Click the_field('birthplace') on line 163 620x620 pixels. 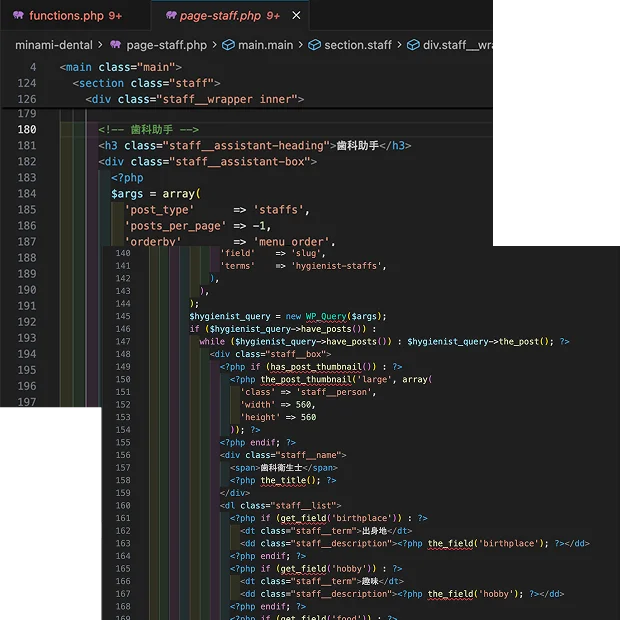[x=486, y=543]
